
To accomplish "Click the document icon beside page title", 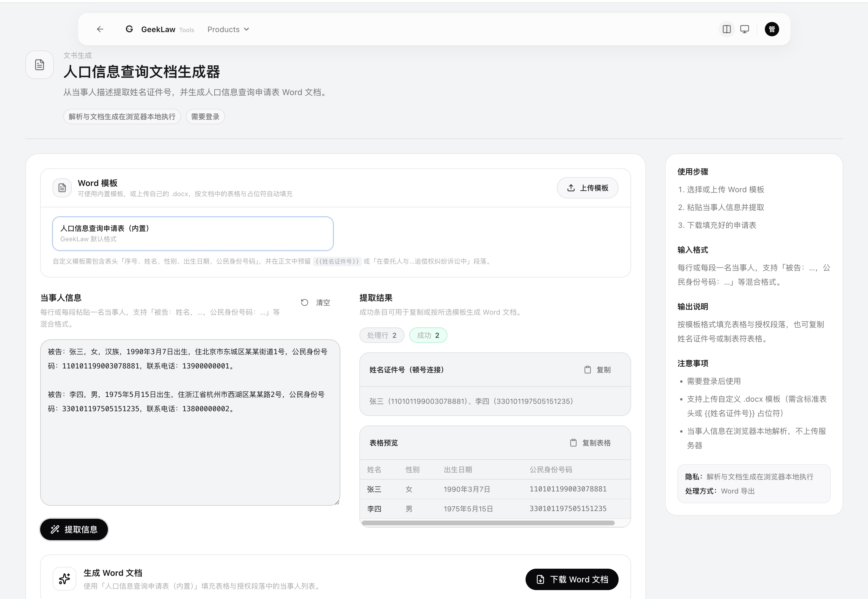I will (x=40, y=64).
